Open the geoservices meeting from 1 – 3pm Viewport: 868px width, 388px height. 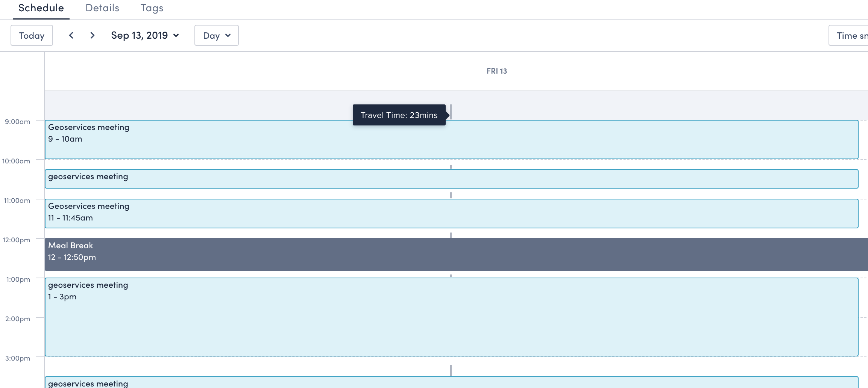click(x=451, y=317)
